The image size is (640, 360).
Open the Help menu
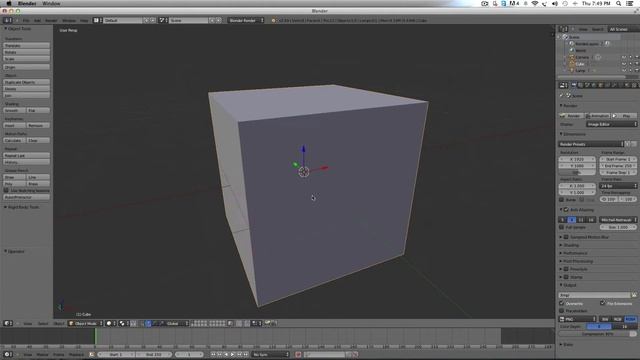pyautogui.click(x=84, y=20)
